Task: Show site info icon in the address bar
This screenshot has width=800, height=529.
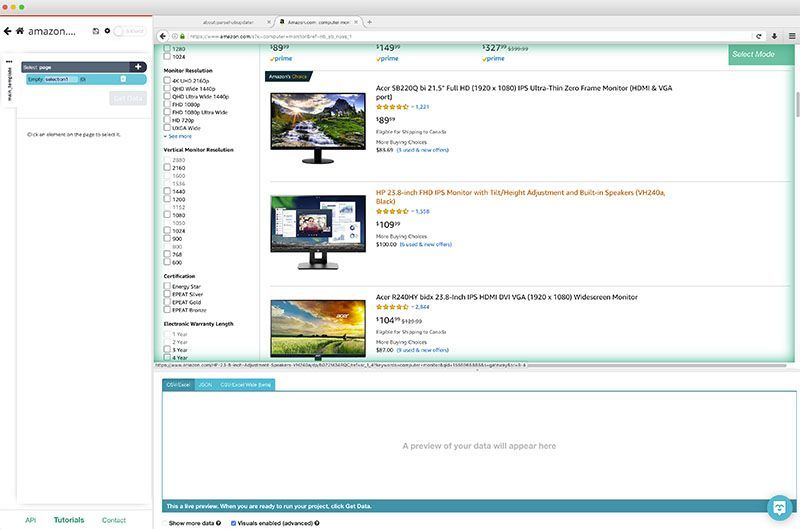Action: [174, 36]
